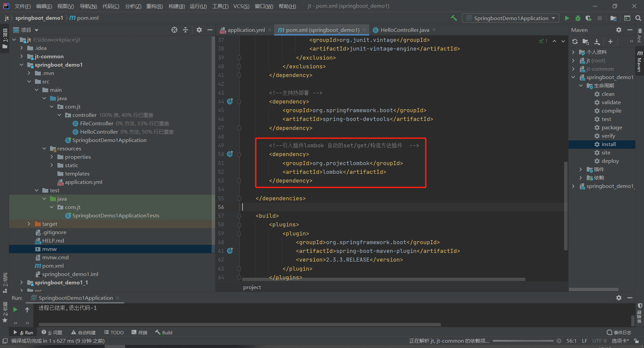Image resolution: width=644 pixels, height=348 pixels.
Task: Click the Build project hammer icon
Action: tap(454, 18)
